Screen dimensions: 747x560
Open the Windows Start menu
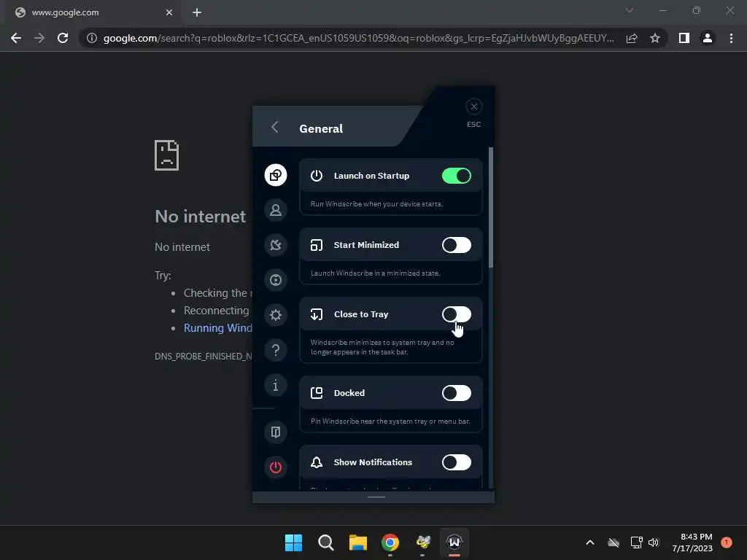click(293, 542)
